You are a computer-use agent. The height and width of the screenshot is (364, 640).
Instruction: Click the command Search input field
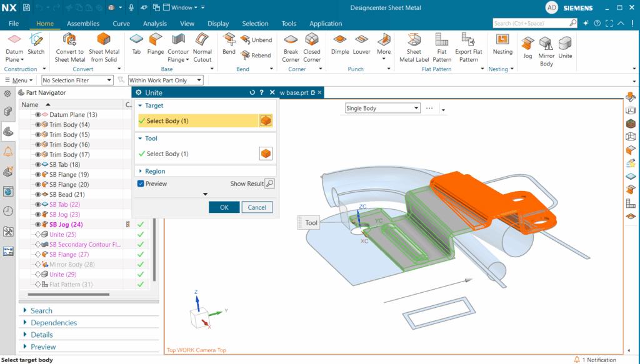click(x=530, y=23)
